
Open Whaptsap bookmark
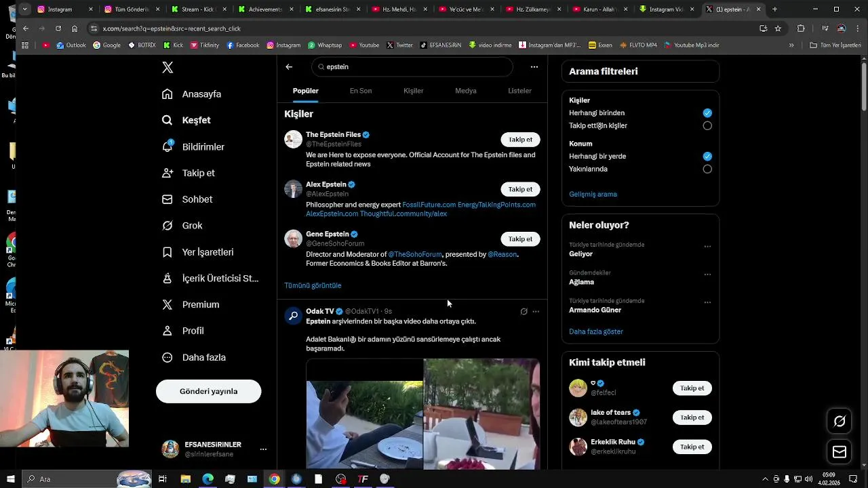(325, 45)
